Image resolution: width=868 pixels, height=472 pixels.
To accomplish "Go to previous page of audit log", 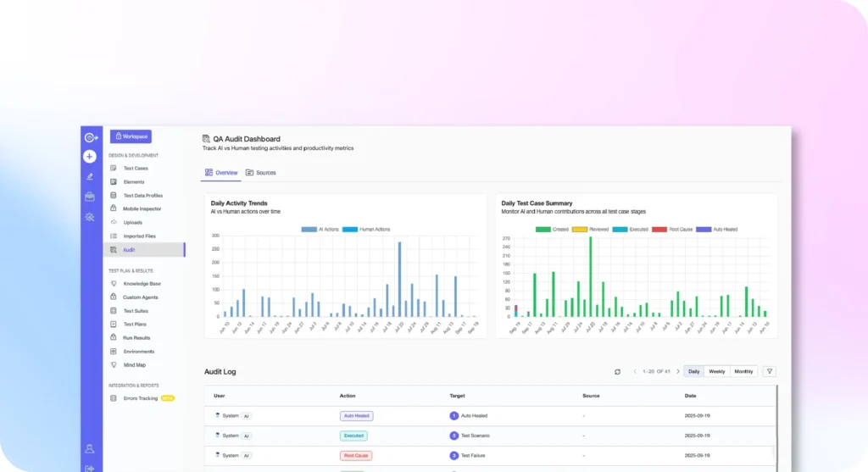I will (635, 372).
